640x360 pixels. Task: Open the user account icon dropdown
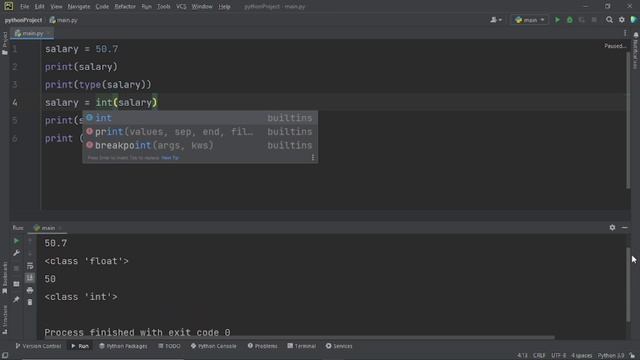(496, 20)
